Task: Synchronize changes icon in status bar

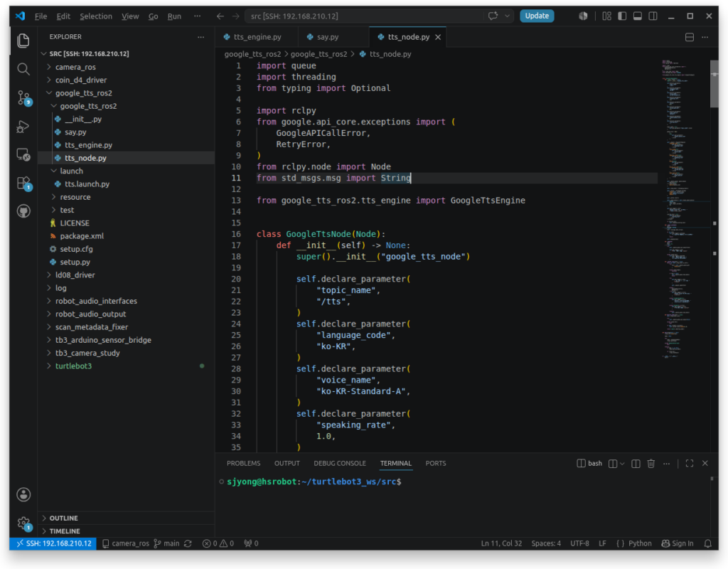Action: pyautogui.click(x=188, y=543)
